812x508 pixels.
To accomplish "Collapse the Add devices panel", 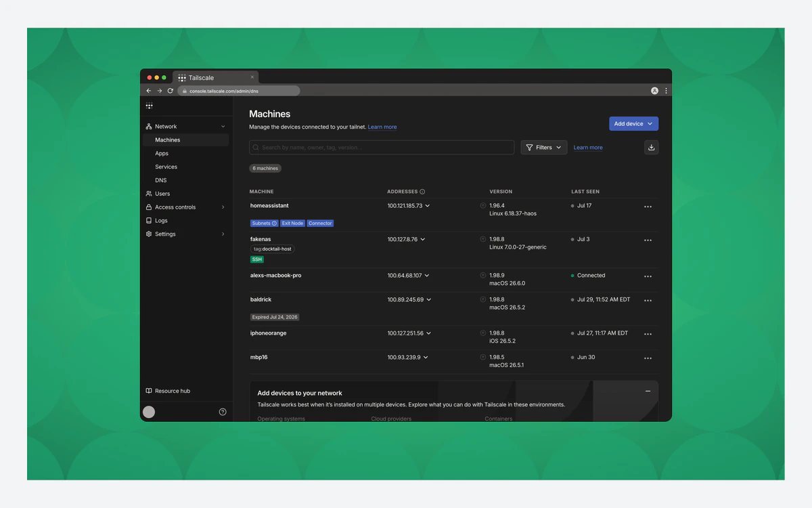I will [x=648, y=391].
